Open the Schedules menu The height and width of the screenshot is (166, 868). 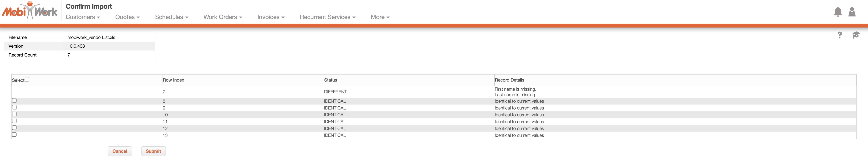pos(172,17)
